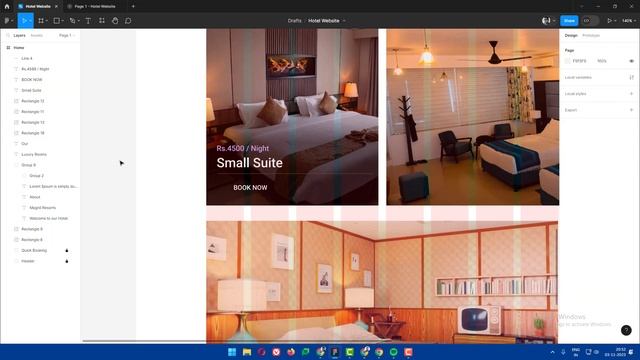
Task: Open the zoom level 140% dropdown
Action: click(x=629, y=20)
